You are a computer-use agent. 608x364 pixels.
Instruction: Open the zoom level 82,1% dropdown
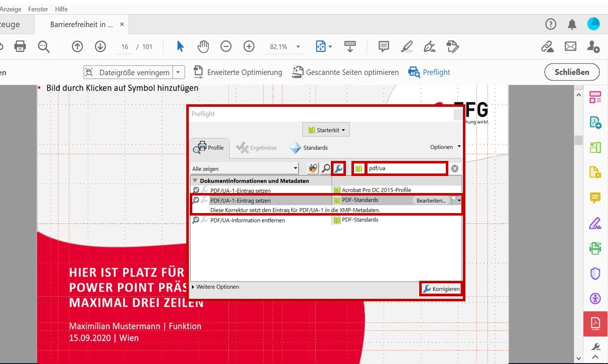coord(298,47)
